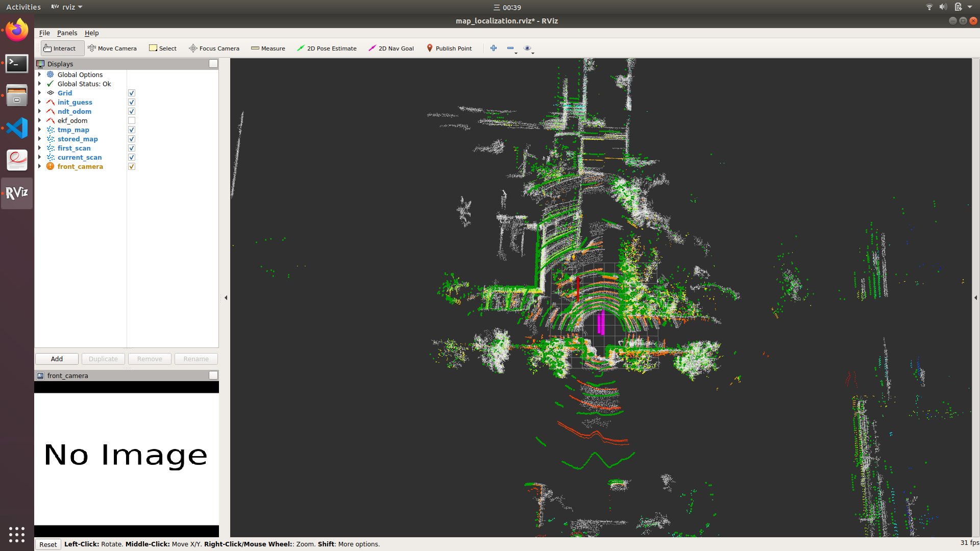Expand the ndt_odom display properties
The width and height of the screenshot is (980, 551).
(40, 111)
